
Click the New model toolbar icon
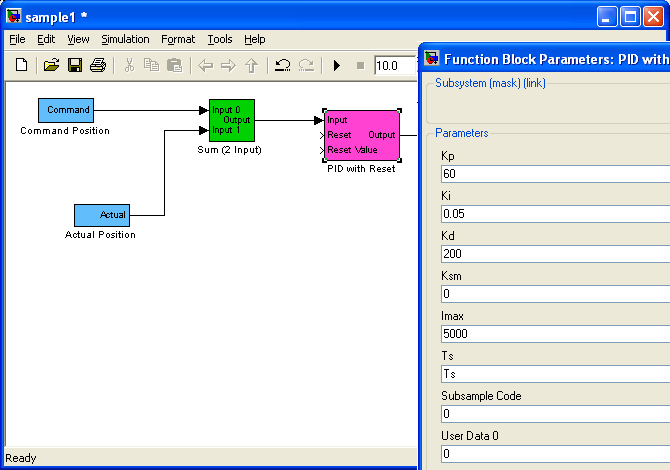click(21, 65)
